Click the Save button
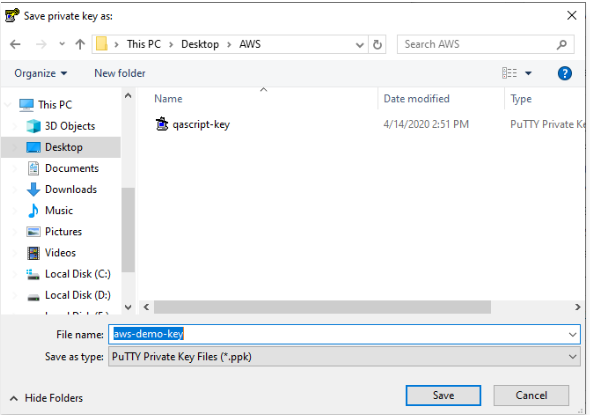This screenshot has width=590, height=415. coord(443,395)
